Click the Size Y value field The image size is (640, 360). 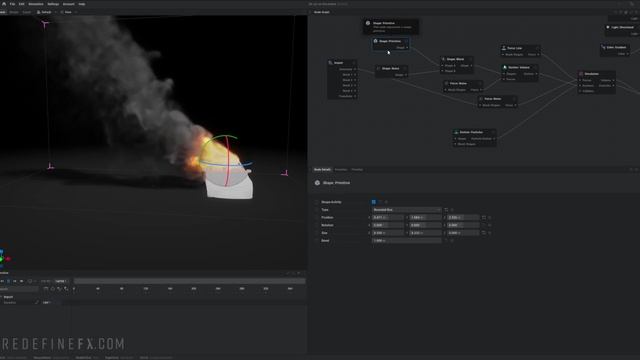click(x=425, y=233)
